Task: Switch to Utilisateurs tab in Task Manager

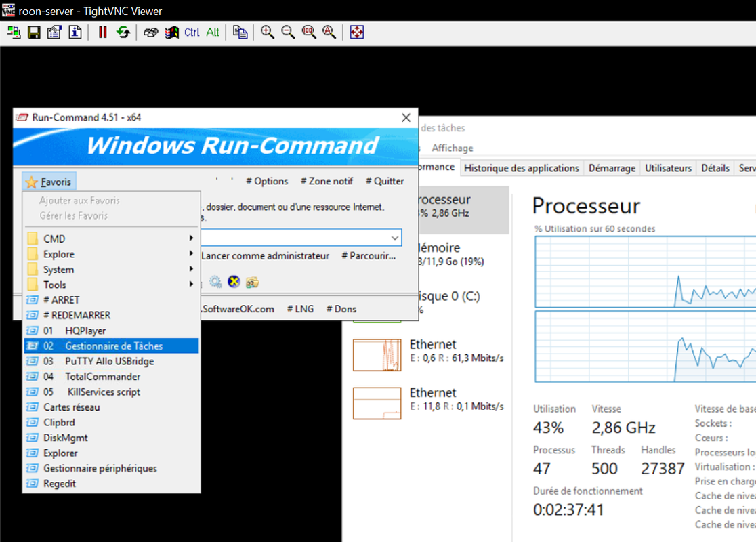Action: [668, 168]
